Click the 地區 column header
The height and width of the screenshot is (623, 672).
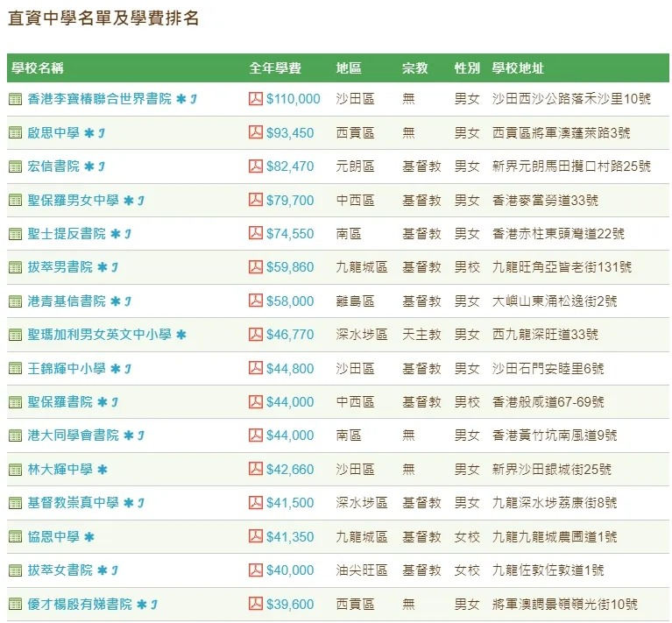point(349,68)
